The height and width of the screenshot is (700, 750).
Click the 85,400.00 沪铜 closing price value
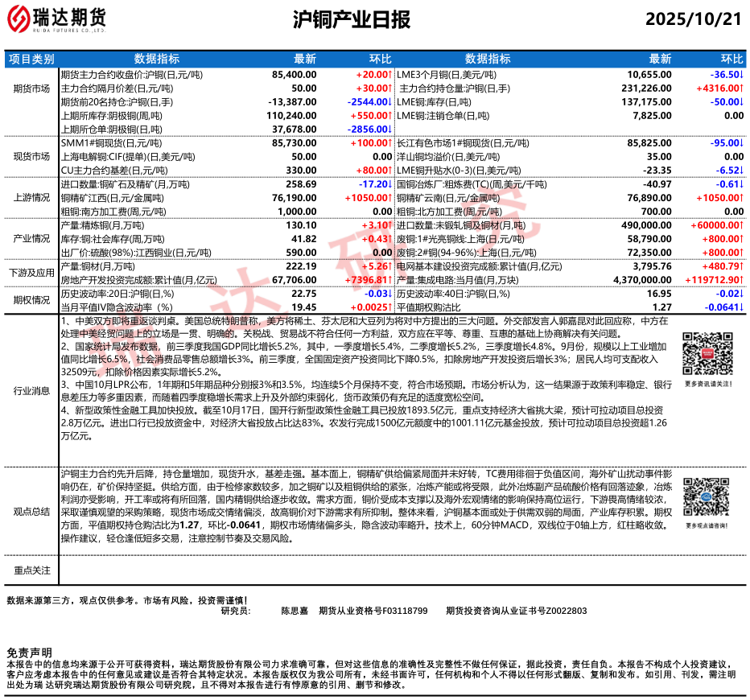pyautogui.click(x=295, y=73)
